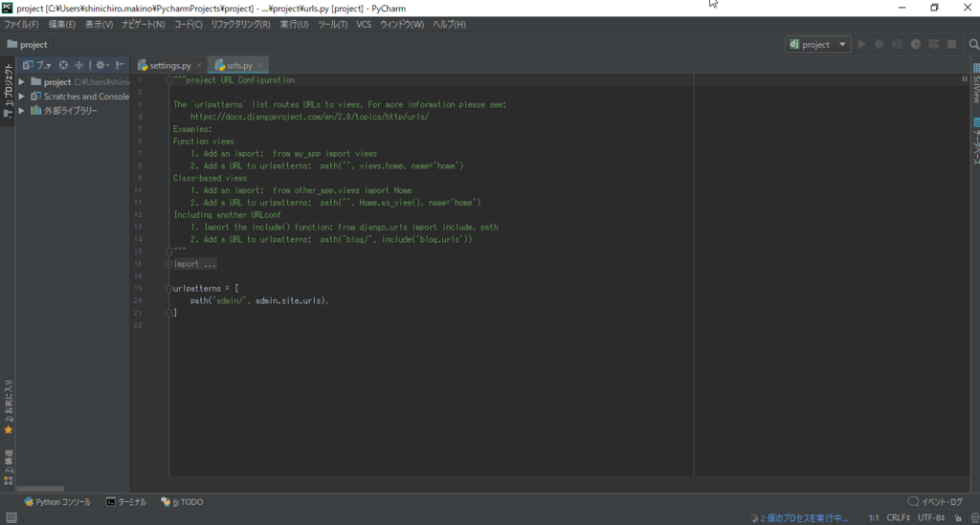Open the リファクタリング(R) menu
This screenshot has width=980, height=525.
point(240,24)
